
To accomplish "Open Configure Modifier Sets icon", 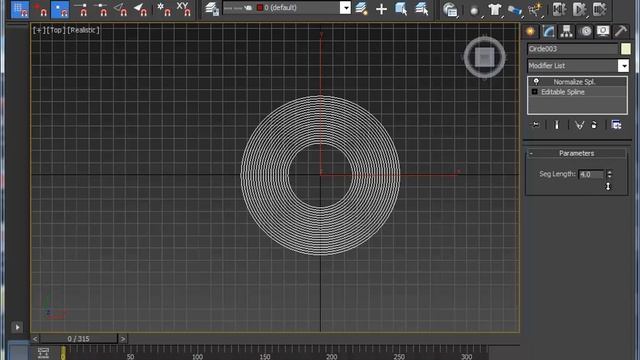I will [x=616, y=125].
